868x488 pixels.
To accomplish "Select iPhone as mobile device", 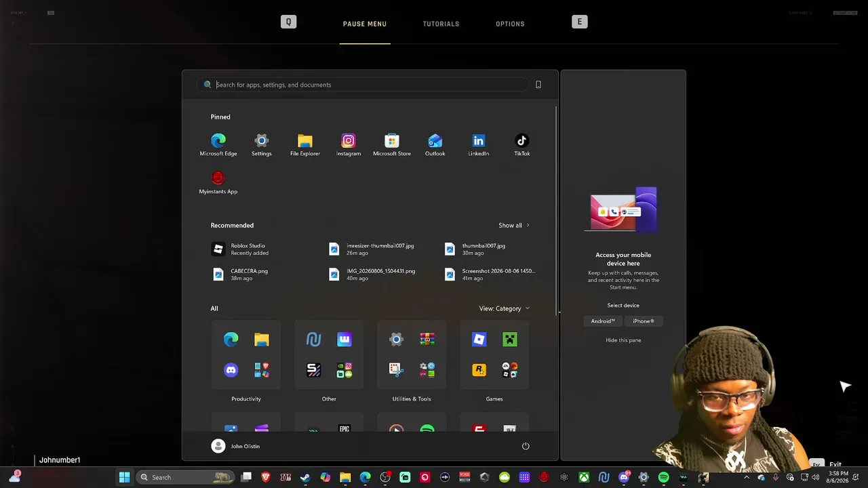I will point(644,321).
